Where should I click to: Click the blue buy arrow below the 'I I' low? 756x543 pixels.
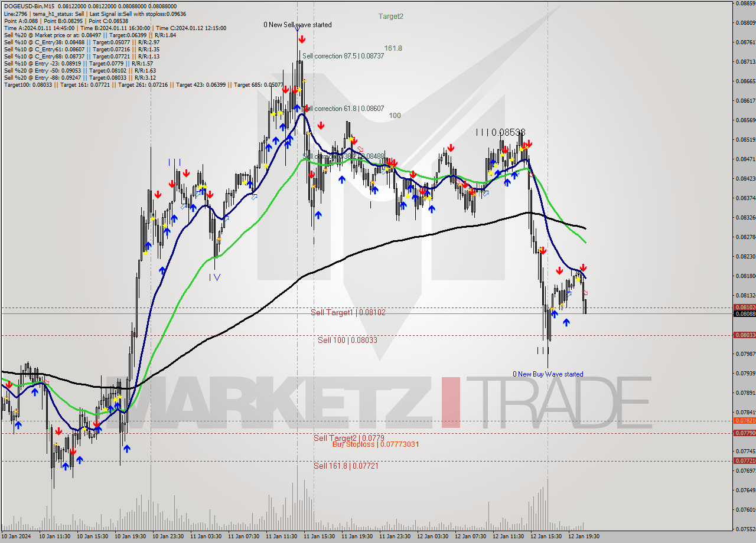(566, 322)
